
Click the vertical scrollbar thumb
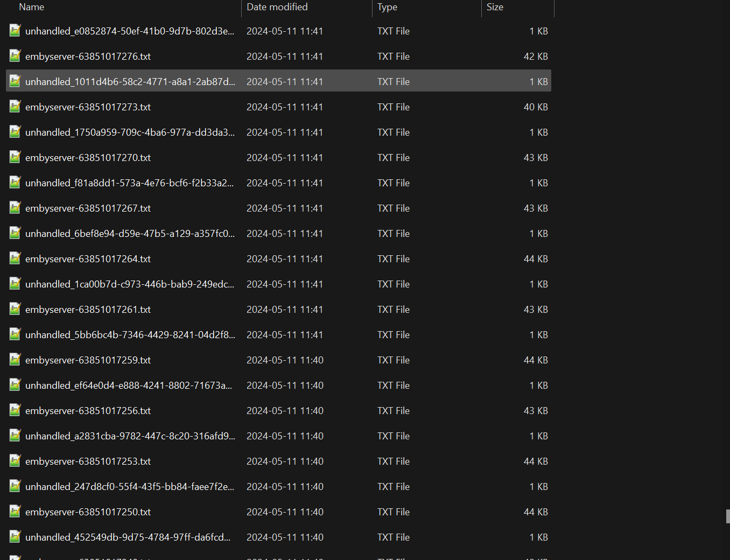click(728, 516)
